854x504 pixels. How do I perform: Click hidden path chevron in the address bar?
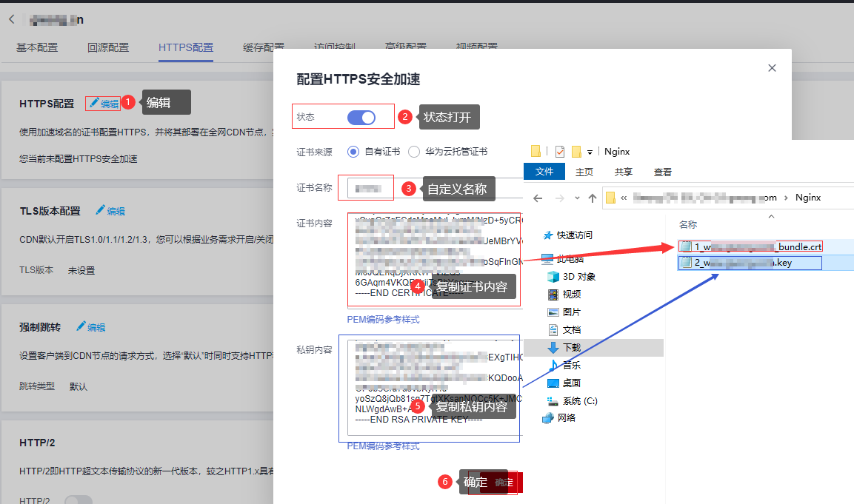click(625, 198)
